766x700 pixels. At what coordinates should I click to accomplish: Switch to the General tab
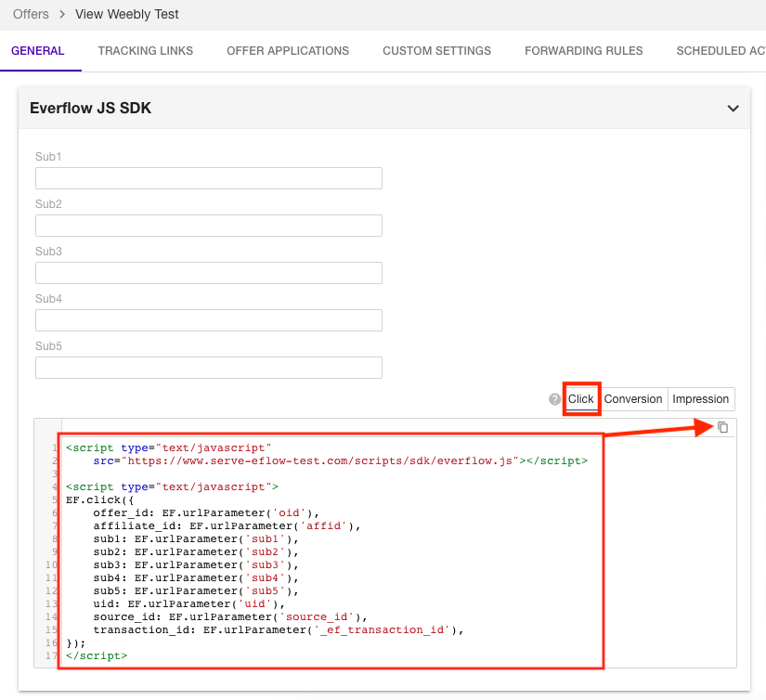coord(38,51)
